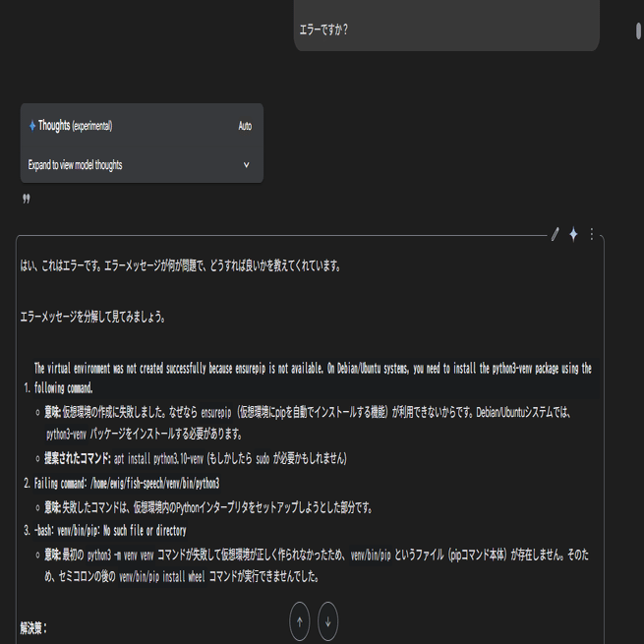Viewport: 644px width, 644px height.
Task: Click the line '意味: 失敗したコマンドは'
Action: coord(208,508)
